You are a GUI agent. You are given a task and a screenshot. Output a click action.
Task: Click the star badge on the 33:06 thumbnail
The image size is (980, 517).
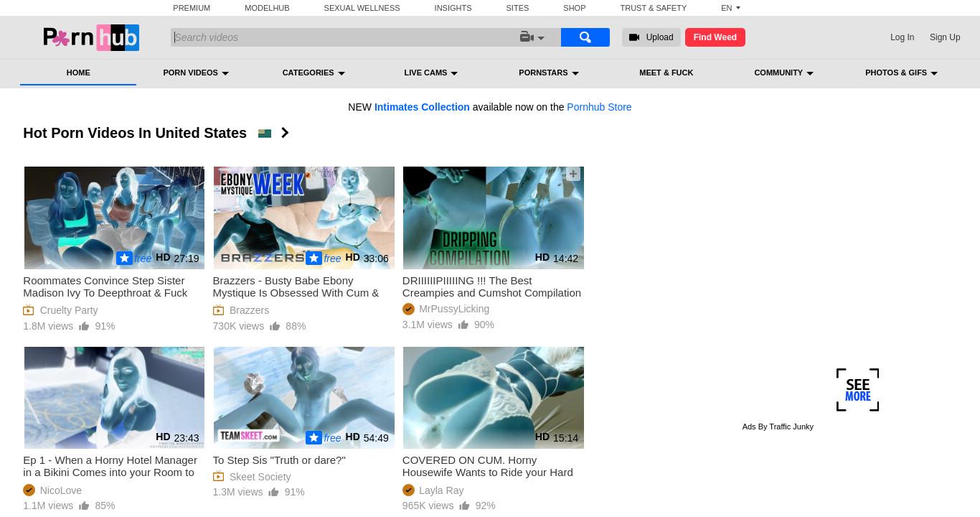coord(314,258)
